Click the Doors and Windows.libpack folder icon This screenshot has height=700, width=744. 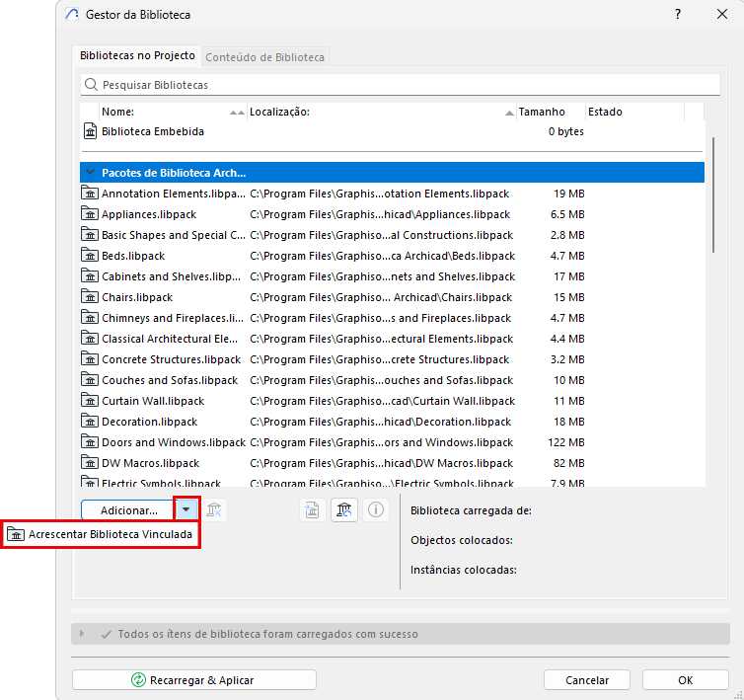tap(90, 442)
